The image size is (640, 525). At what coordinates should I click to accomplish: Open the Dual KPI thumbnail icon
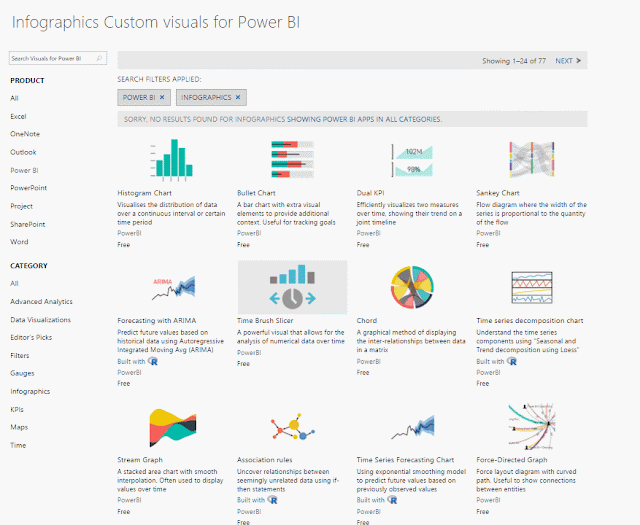click(x=412, y=160)
